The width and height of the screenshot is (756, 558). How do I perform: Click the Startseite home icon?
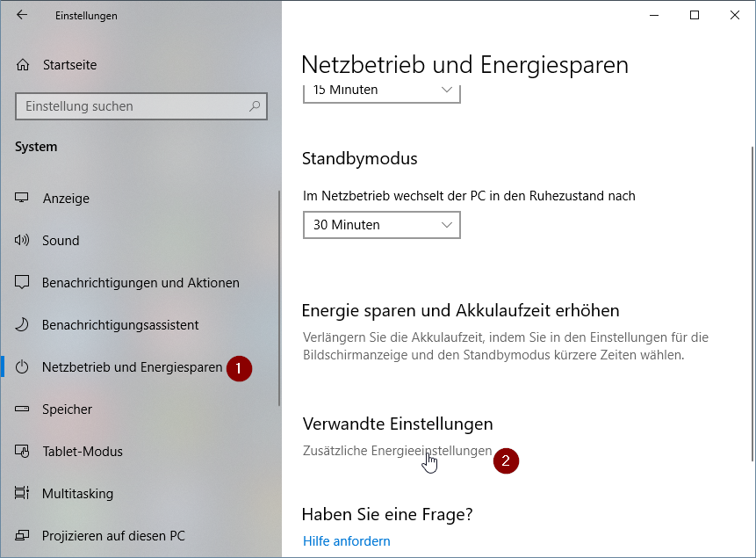[x=23, y=65]
